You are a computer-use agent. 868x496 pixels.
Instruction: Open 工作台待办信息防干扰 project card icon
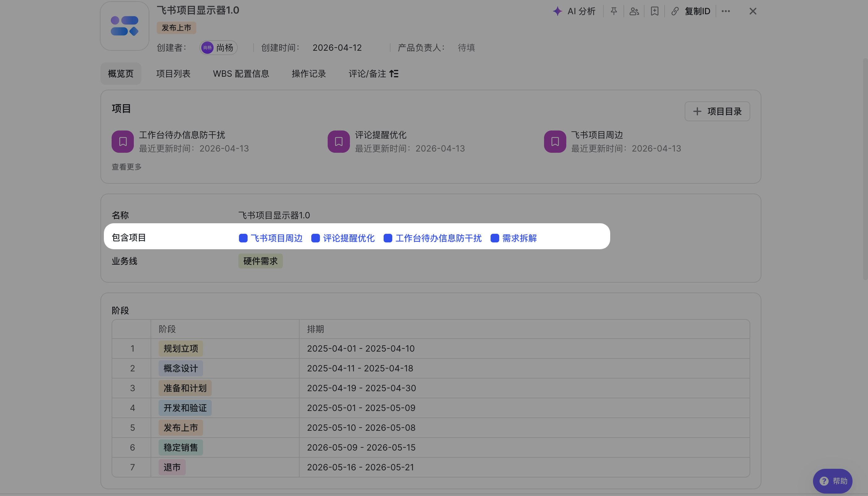click(123, 142)
